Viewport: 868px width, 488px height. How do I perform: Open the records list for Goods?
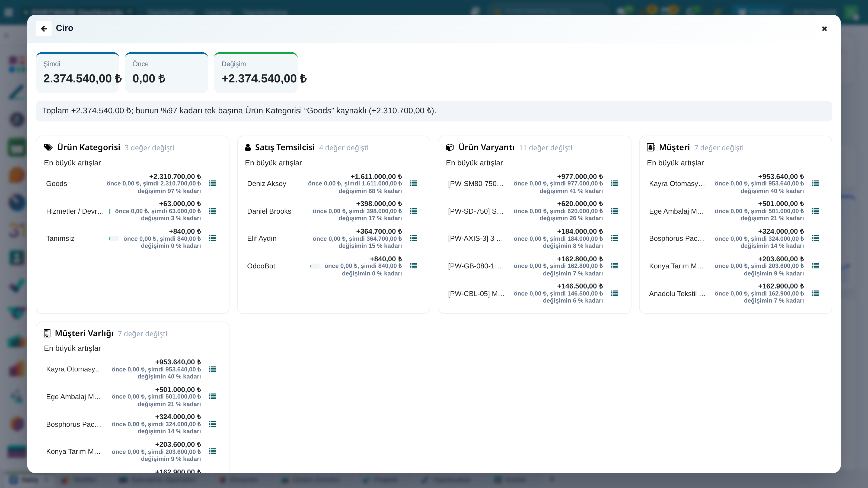(213, 184)
